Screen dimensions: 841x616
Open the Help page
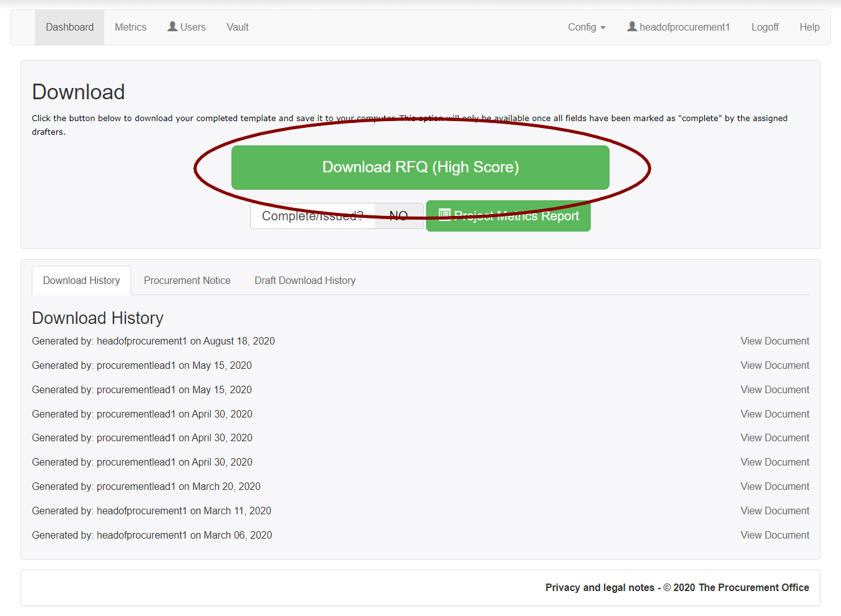coord(809,27)
